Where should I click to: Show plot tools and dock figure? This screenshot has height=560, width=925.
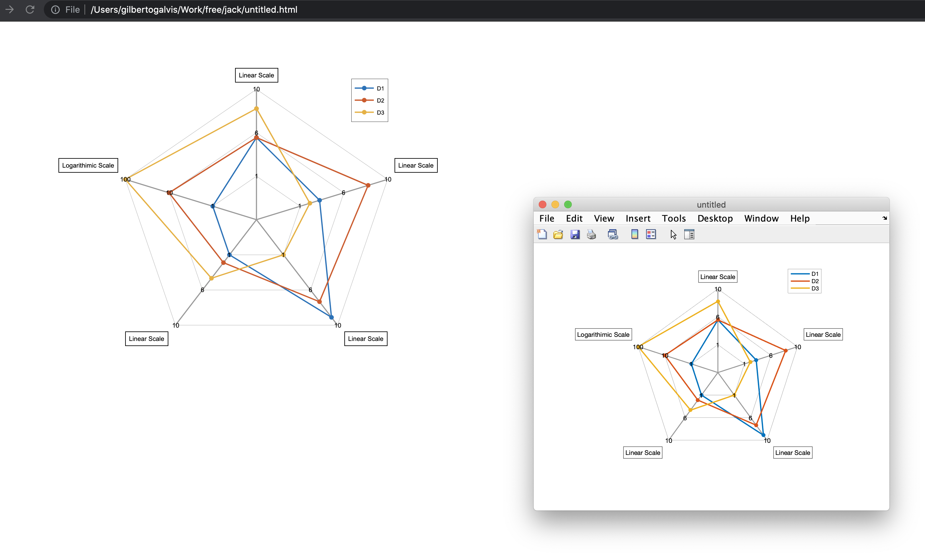tap(689, 234)
